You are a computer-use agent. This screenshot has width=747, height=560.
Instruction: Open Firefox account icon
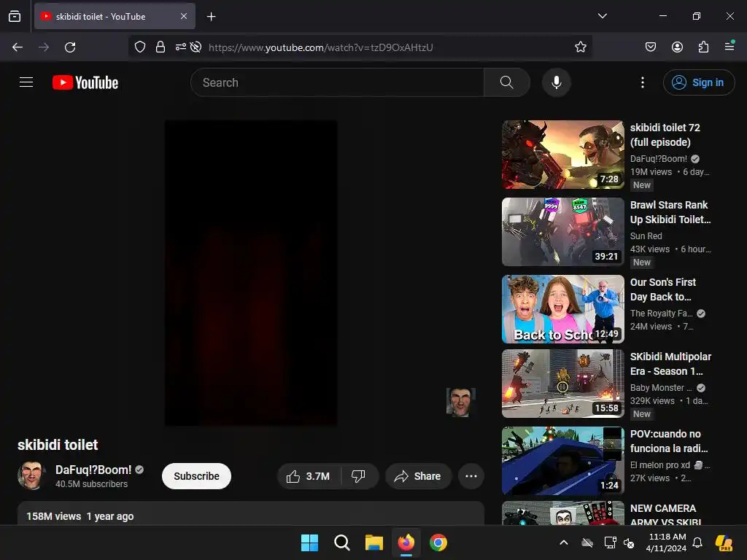coord(677,47)
